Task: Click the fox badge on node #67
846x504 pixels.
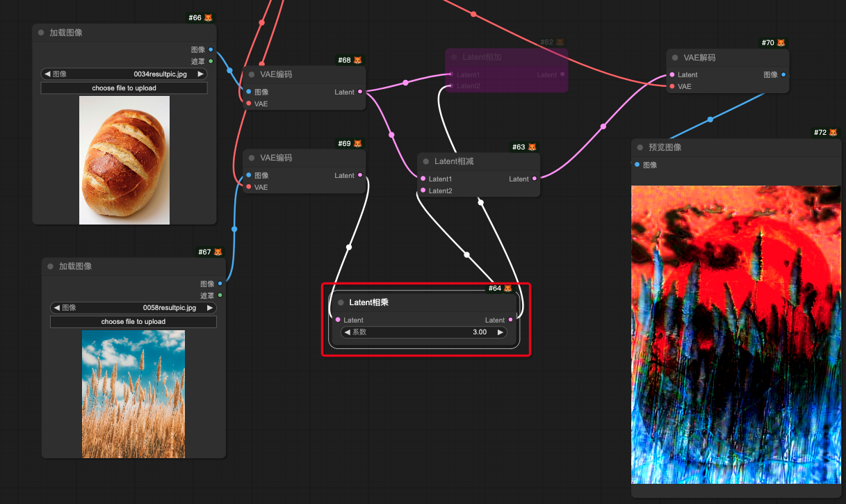Action: [218, 252]
